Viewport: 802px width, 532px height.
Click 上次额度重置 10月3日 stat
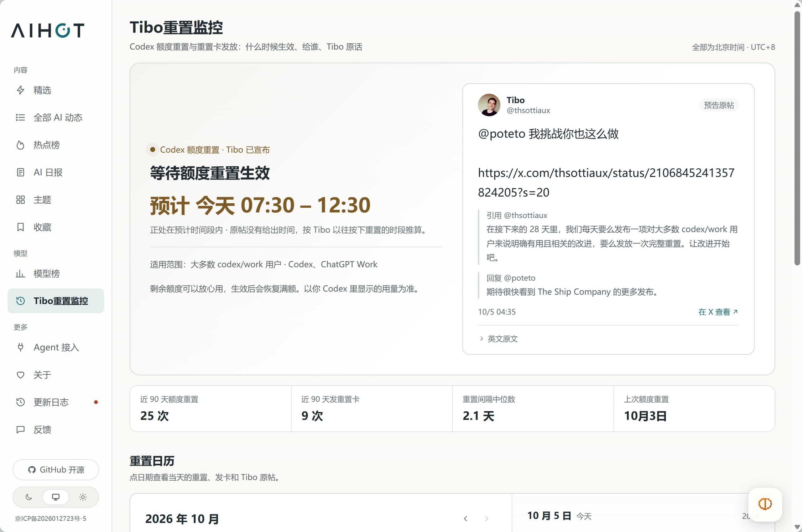694,409
